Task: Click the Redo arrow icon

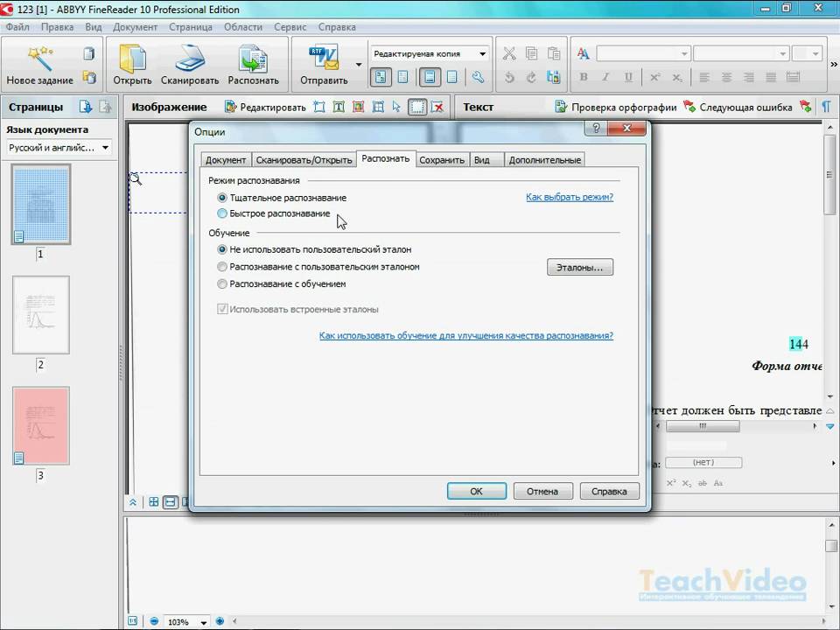Action: [531, 77]
